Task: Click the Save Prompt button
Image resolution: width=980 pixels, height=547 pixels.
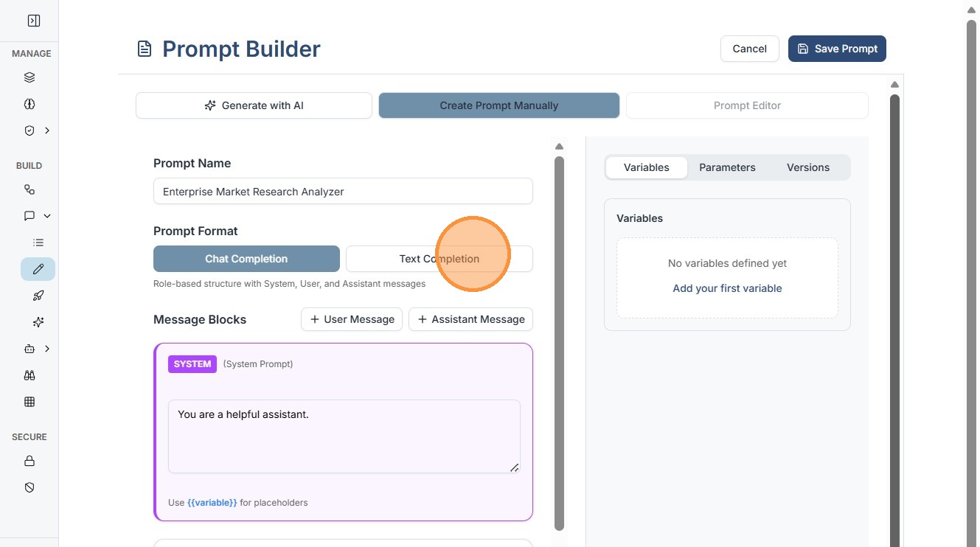Action: point(837,49)
